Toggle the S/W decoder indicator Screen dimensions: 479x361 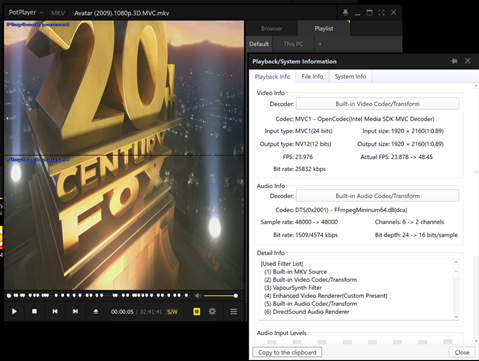(172, 312)
